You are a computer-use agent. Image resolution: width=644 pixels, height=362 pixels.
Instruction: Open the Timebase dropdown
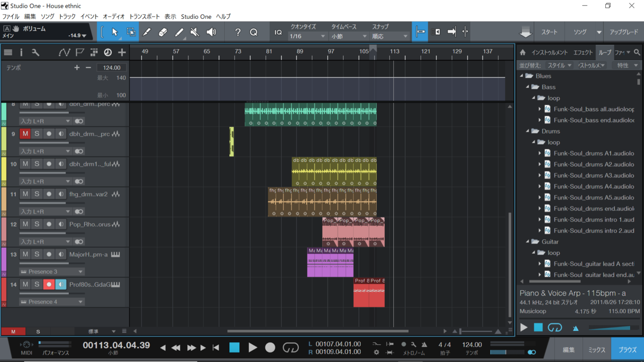(x=348, y=36)
